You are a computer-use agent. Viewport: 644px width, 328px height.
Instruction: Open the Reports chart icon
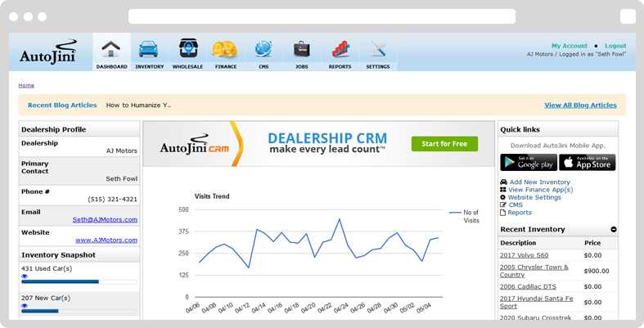pyautogui.click(x=340, y=49)
